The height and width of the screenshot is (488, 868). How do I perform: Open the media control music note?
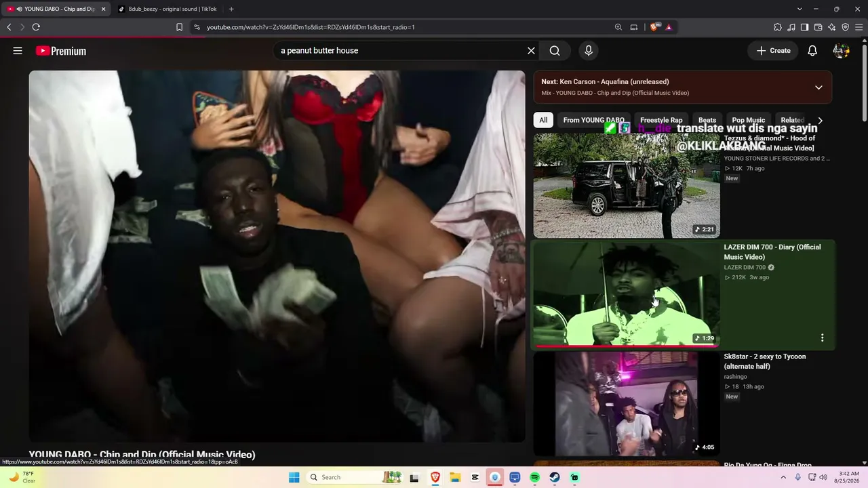(x=791, y=27)
